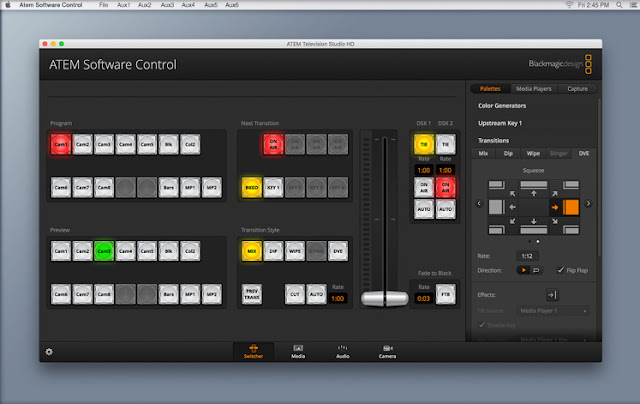Choose WIPE transition style button

(295, 251)
